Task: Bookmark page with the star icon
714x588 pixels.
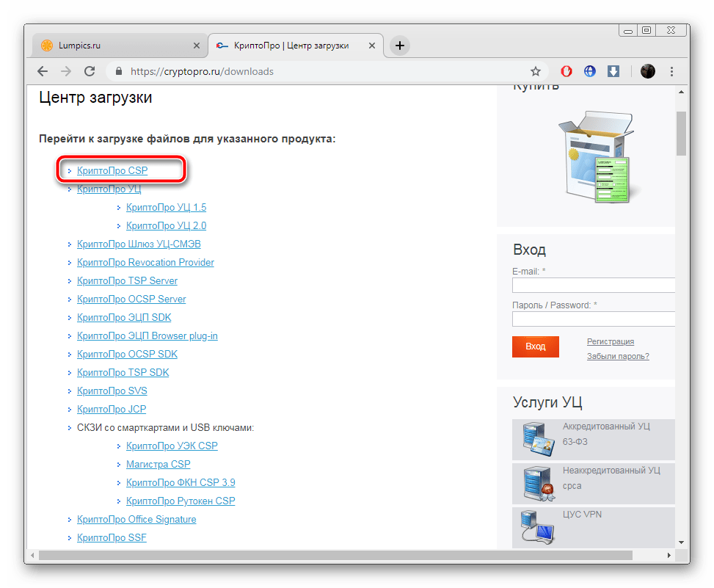Action: pyautogui.click(x=536, y=71)
